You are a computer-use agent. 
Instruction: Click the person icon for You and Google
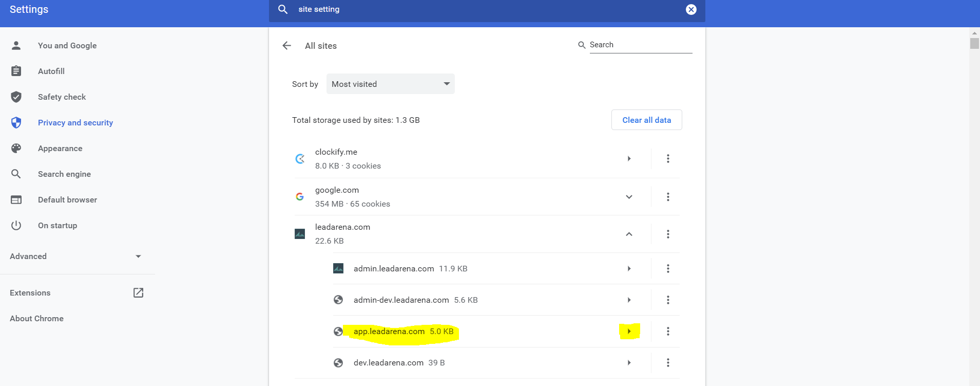[x=16, y=45]
